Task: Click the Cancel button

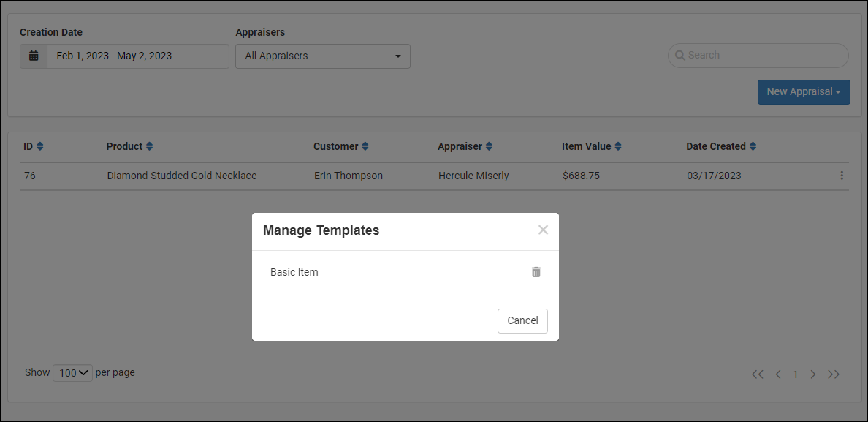Action: point(522,320)
